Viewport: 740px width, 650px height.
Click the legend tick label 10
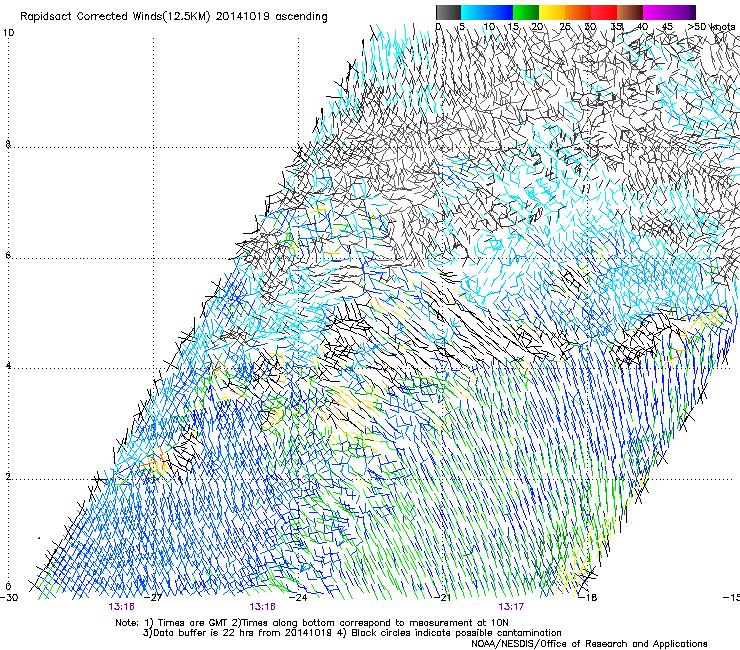click(489, 27)
